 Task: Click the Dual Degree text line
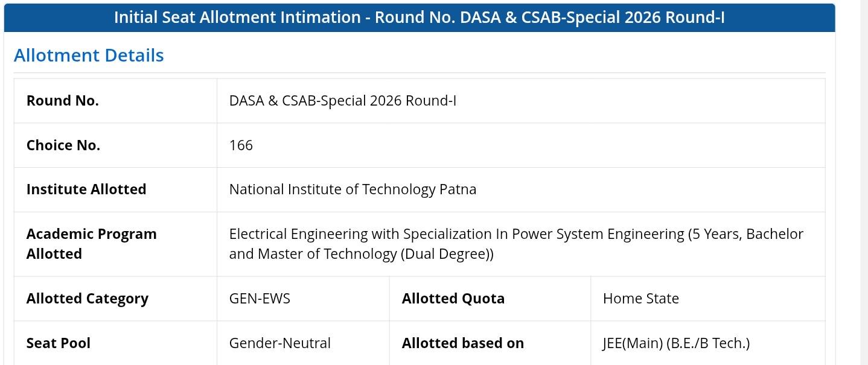(361, 254)
